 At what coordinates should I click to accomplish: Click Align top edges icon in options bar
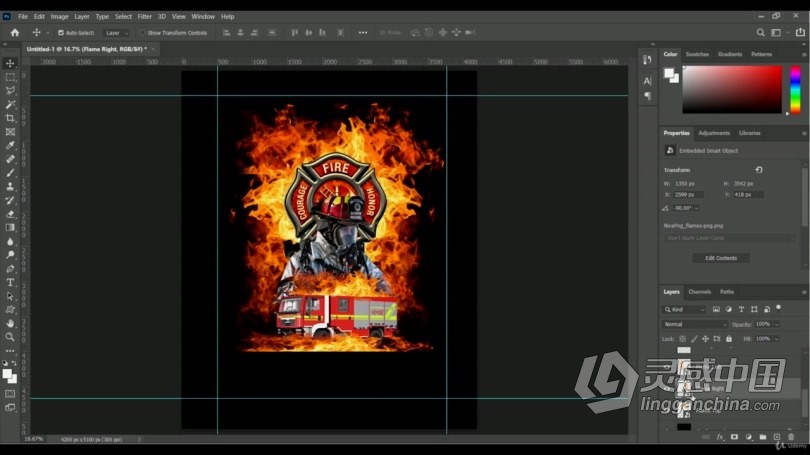(294, 33)
